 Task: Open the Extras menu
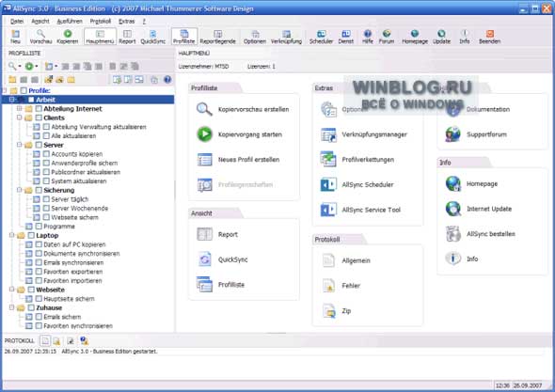[x=126, y=22]
